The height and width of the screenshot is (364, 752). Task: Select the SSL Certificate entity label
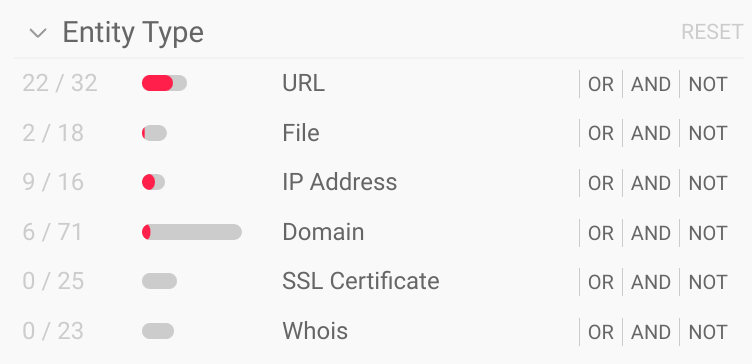coord(361,281)
